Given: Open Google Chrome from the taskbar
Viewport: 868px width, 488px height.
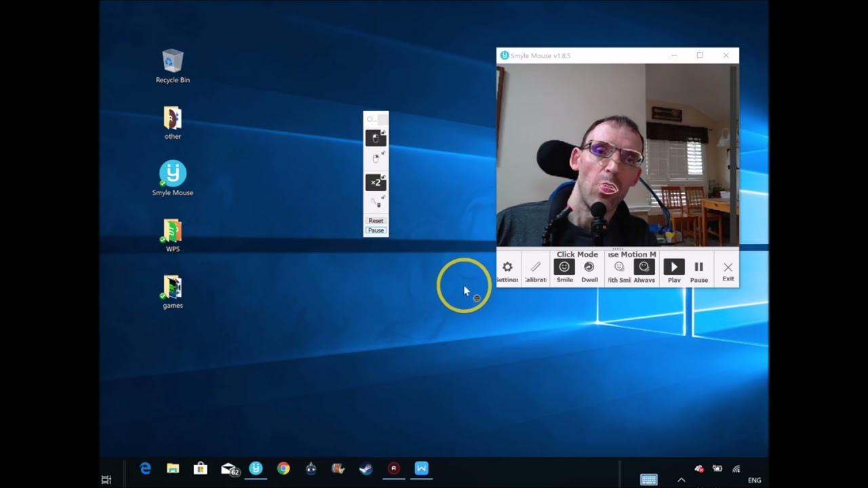Looking at the screenshot, I should (283, 468).
